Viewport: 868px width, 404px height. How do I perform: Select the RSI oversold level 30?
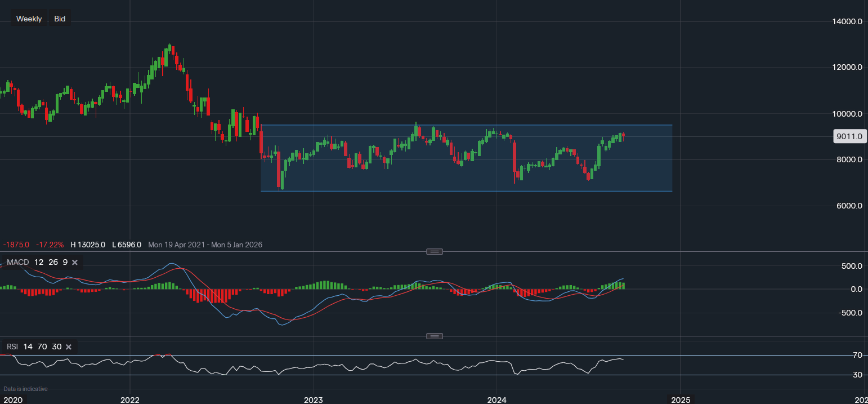pyautogui.click(x=56, y=347)
